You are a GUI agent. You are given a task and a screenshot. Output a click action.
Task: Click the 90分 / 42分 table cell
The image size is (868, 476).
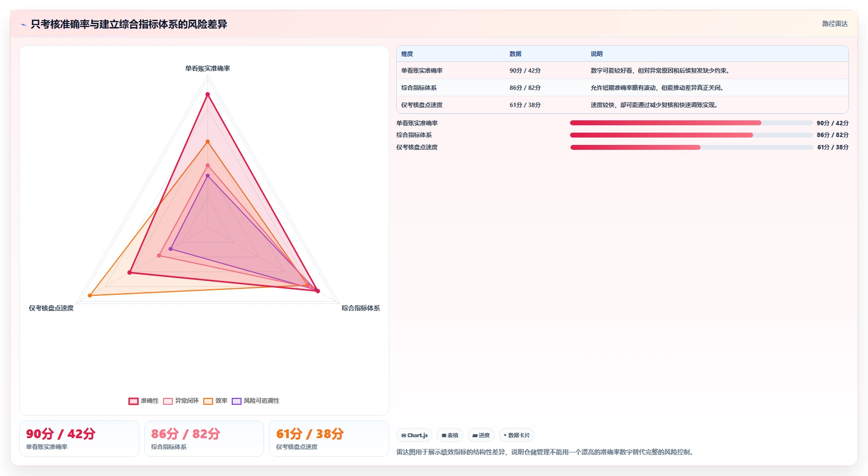point(525,71)
